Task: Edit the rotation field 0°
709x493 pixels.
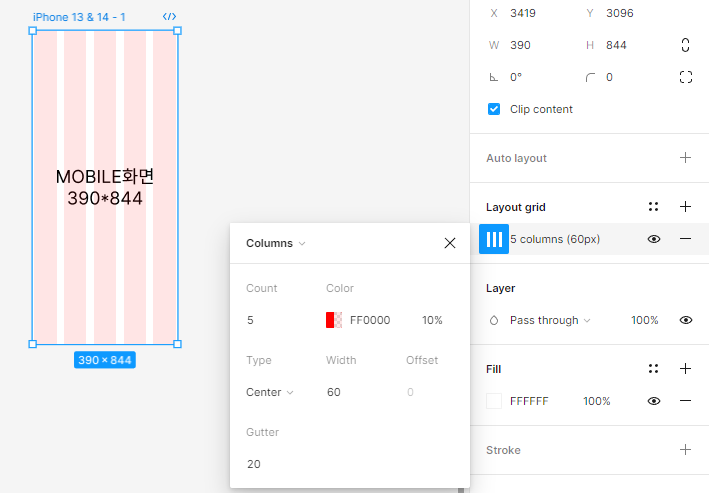Action: point(516,77)
